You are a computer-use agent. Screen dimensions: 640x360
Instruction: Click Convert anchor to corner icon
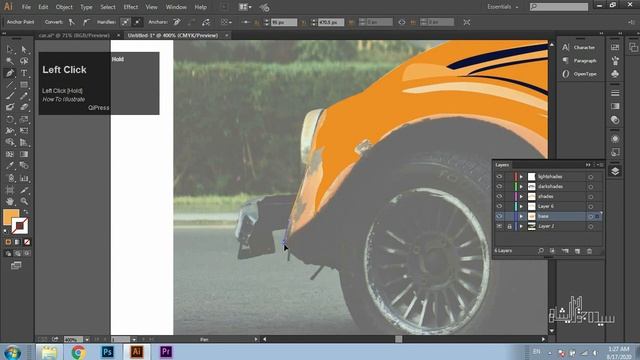pyautogui.click(x=72, y=22)
